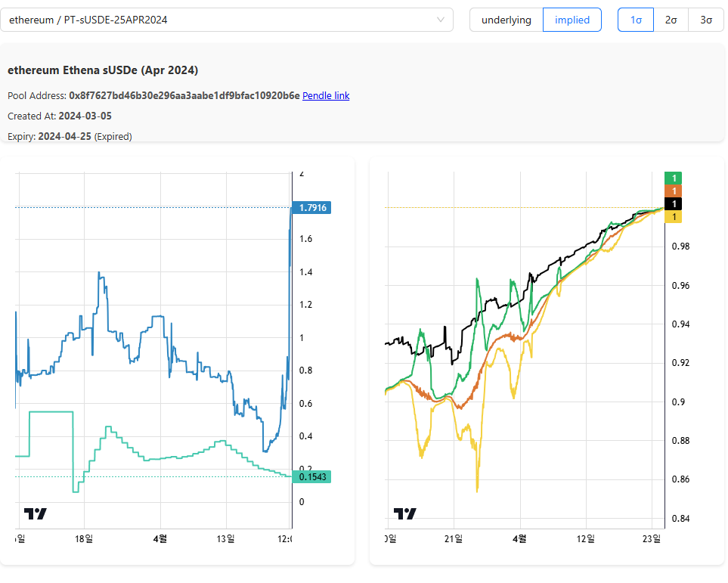Select the underlying toggle option

click(506, 20)
